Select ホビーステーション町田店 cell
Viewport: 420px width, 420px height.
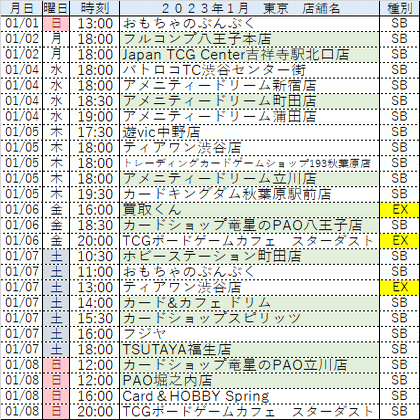(x=249, y=256)
